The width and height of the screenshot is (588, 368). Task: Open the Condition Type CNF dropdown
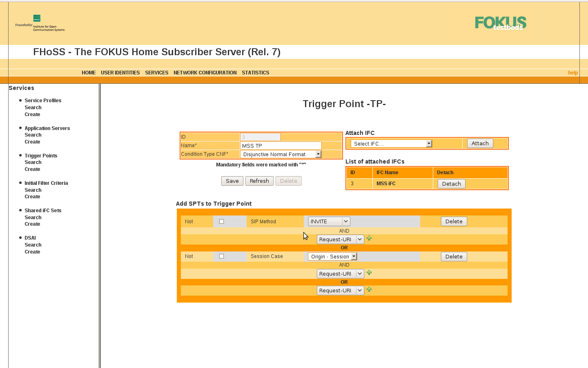pos(281,154)
